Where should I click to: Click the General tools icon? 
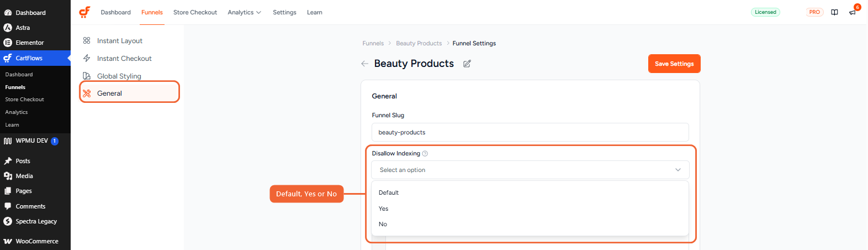(87, 93)
